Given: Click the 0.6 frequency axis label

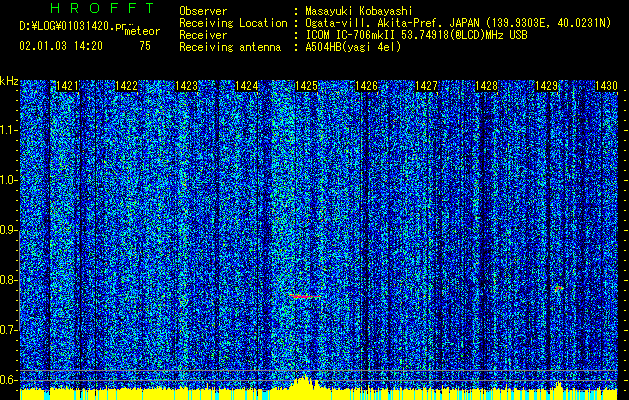Looking at the screenshot, I should pyautogui.click(x=9, y=380).
